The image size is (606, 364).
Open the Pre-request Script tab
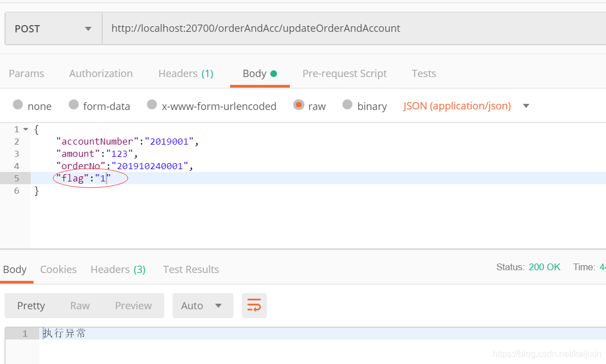[345, 74]
